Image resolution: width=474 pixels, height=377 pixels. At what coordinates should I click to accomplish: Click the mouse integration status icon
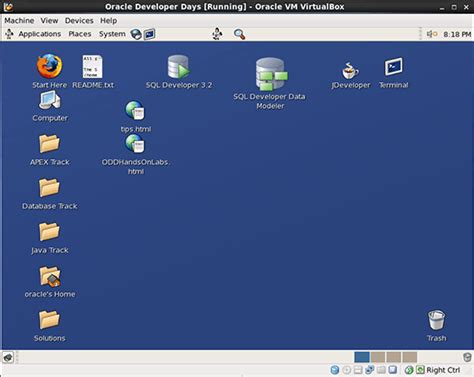click(x=409, y=370)
